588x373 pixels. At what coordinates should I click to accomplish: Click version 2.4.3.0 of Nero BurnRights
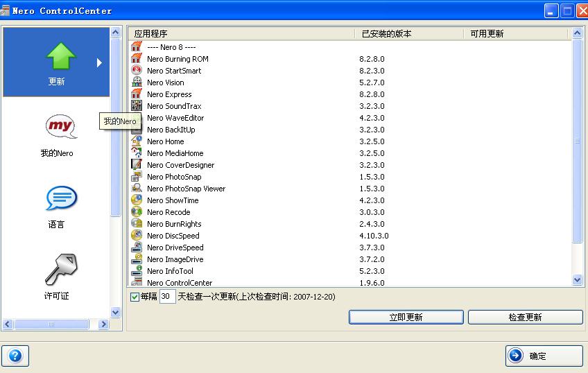coord(372,224)
